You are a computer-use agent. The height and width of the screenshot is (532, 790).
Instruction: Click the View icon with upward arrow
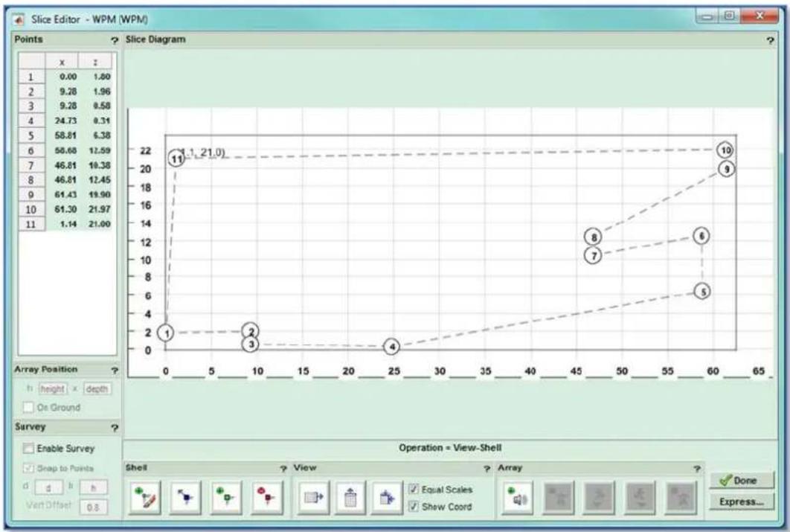pos(350,498)
